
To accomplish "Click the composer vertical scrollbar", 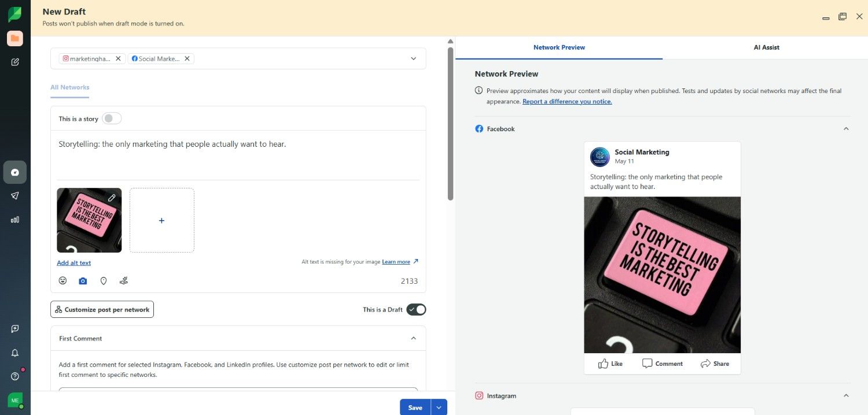I will coord(451,124).
